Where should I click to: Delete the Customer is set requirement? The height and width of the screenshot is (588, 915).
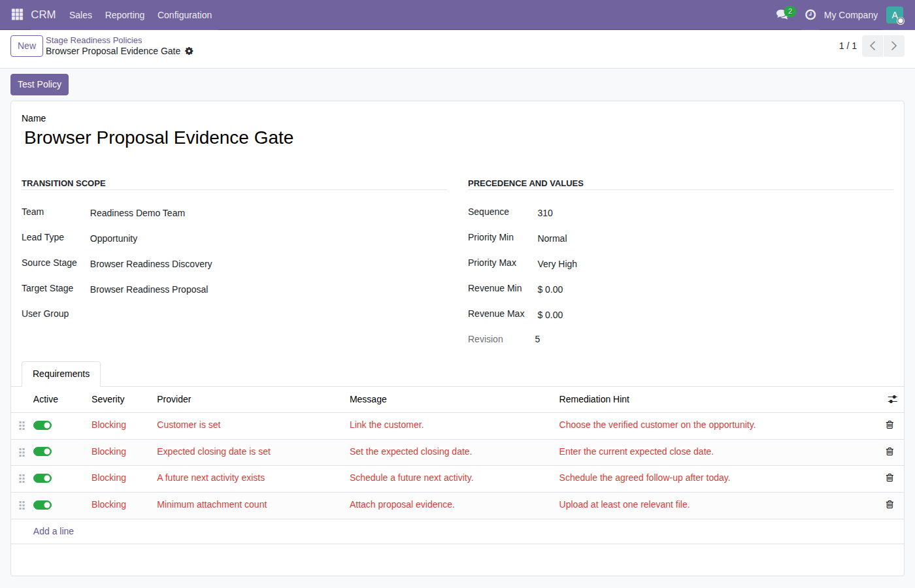(x=890, y=425)
